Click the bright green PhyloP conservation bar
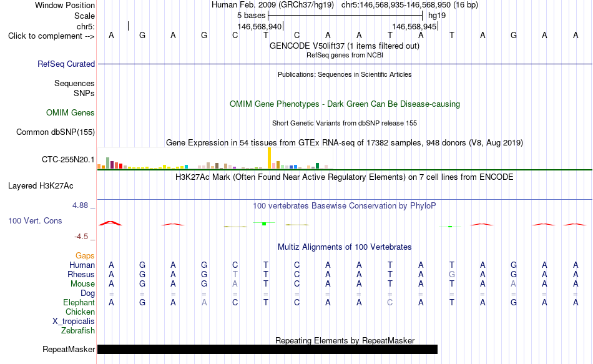Image resolution: width=593 pixels, height=364 pixels. 264,224
